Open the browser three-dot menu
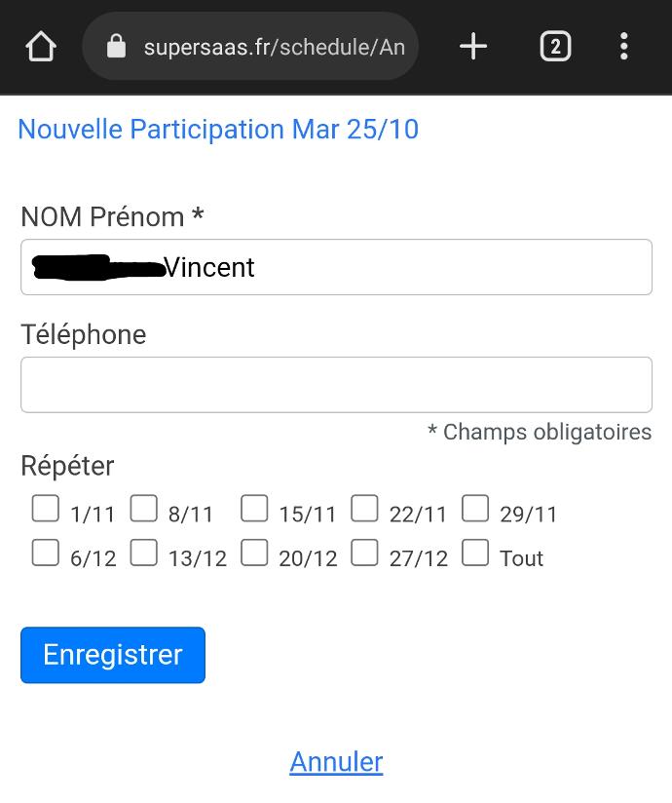Viewport: 672px width, 803px height. point(624,46)
